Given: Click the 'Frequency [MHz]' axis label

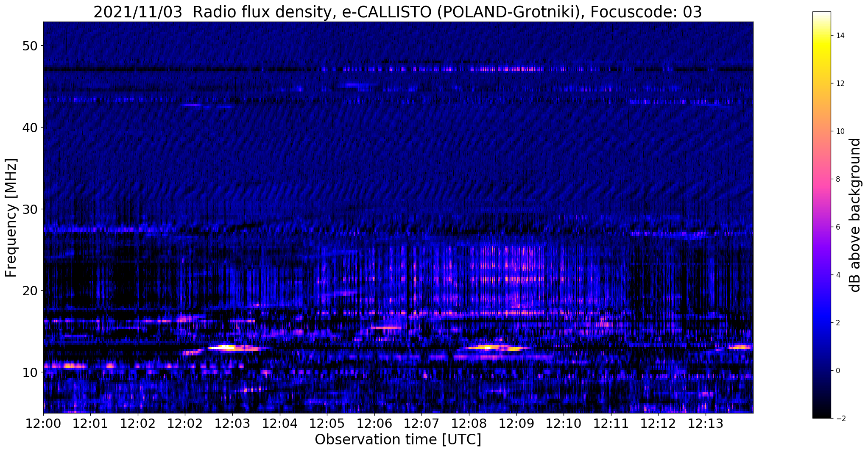Looking at the screenshot, I should point(11,218).
